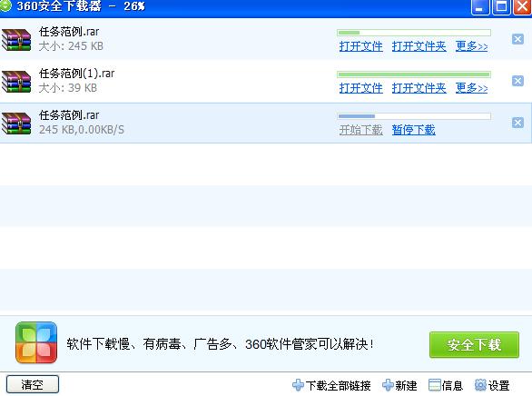Click the green 安全下载 button
This screenshot has height=396, width=532.
(x=474, y=345)
